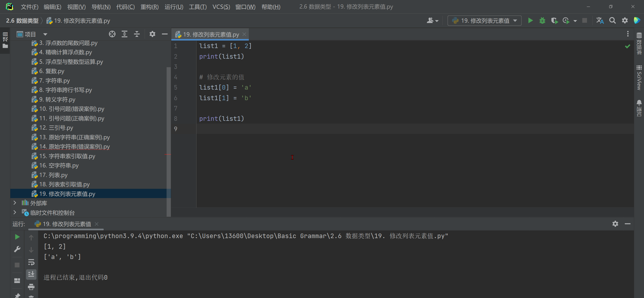Hide the run tool window
The width and height of the screenshot is (644, 298).
tap(628, 224)
